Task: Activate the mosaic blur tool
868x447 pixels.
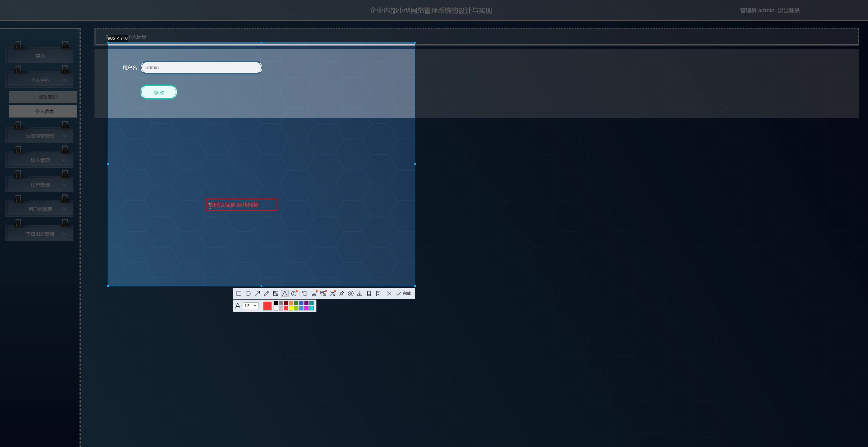Action: point(276,293)
